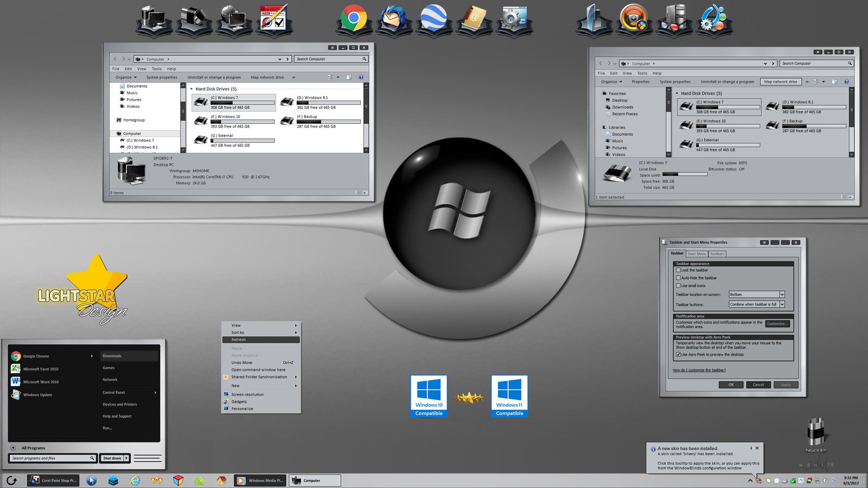Open Taskbar buttons combo box

tap(757, 304)
